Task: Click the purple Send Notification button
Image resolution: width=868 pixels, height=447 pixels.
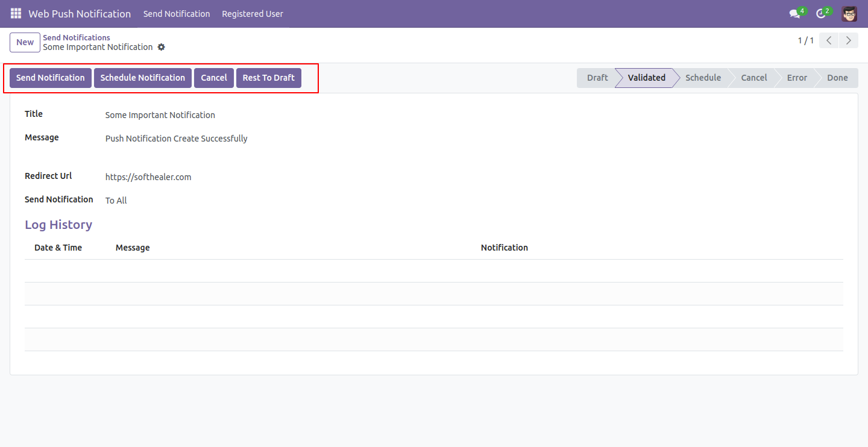Action: tap(51, 78)
